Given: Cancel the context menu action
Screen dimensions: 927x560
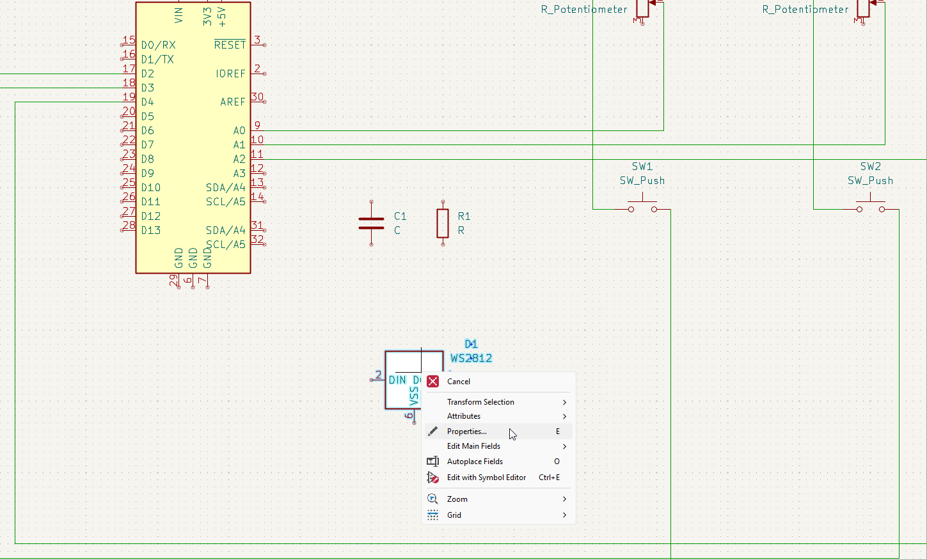Looking at the screenshot, I should tap(498, 382).
